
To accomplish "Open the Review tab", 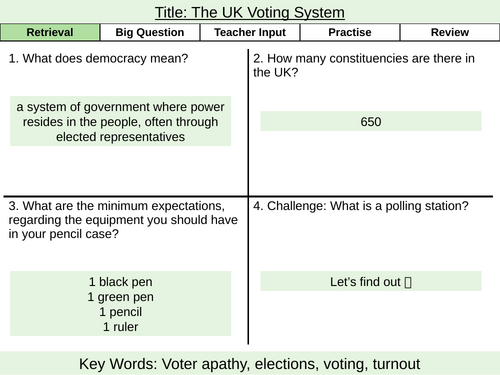I will point(450,32).
